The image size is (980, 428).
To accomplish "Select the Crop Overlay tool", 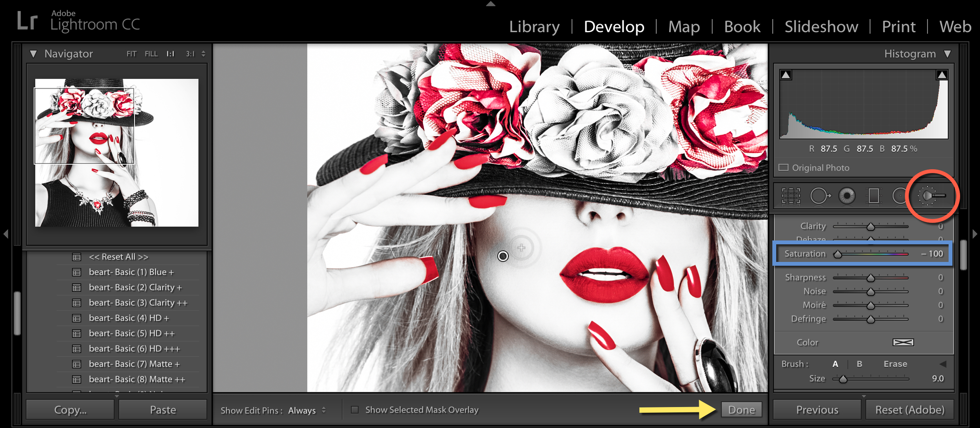I will 791,196.
